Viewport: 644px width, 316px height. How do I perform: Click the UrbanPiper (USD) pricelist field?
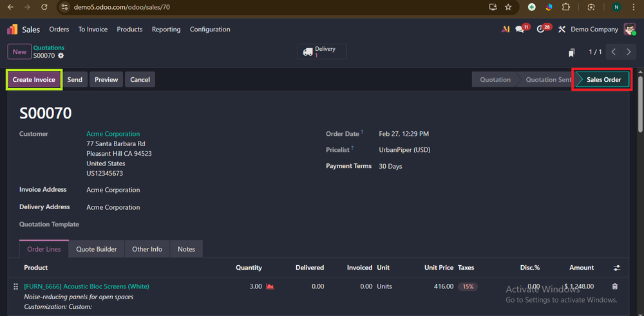[404, 150]
